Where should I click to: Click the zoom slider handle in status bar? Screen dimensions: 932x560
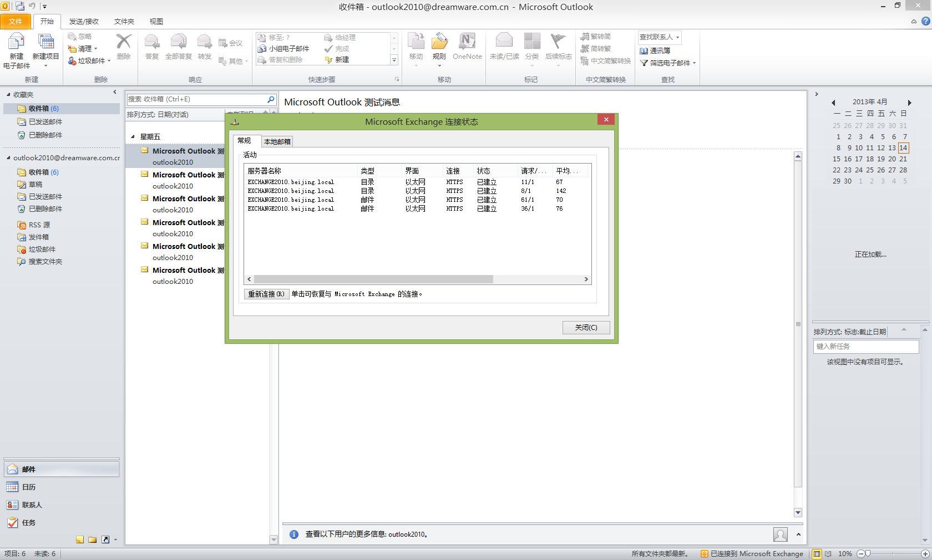tap(868, 554)
